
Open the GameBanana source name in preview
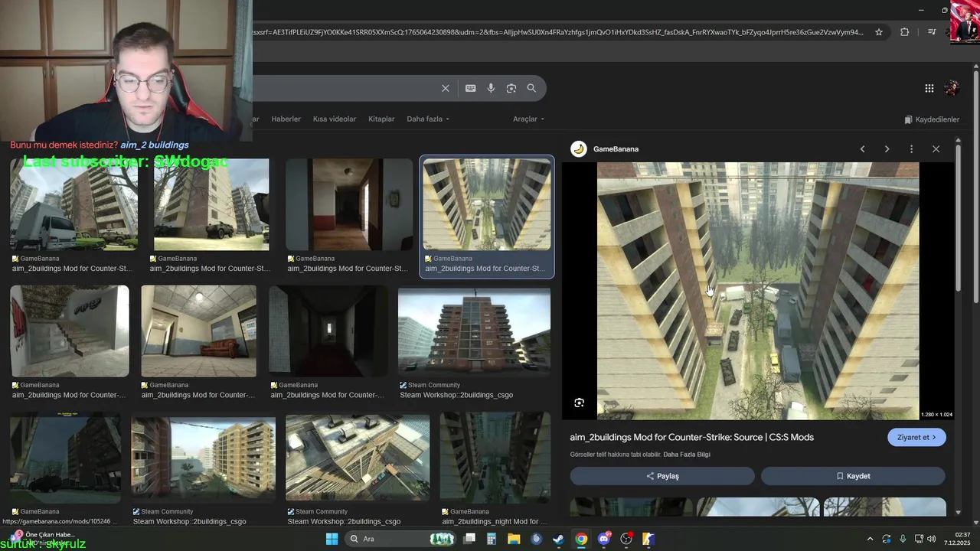pyautogui.click(x=616, y=149)
